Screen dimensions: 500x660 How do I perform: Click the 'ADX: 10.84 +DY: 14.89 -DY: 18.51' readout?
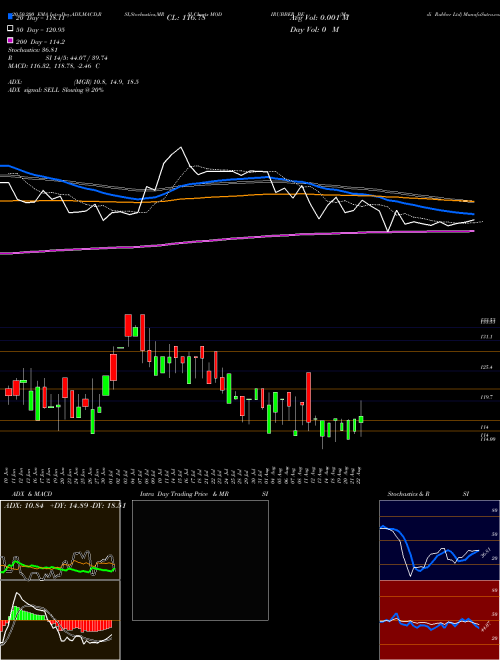coord(64,506)
